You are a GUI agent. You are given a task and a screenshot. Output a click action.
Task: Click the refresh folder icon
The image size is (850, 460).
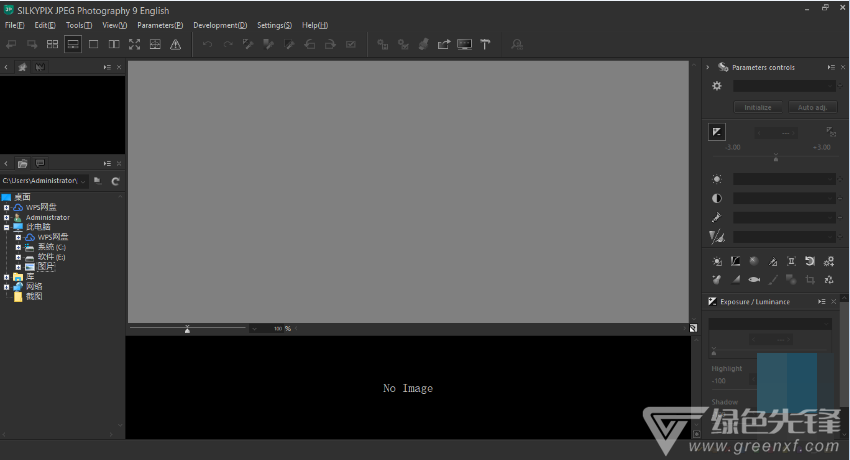pos(115,181)
